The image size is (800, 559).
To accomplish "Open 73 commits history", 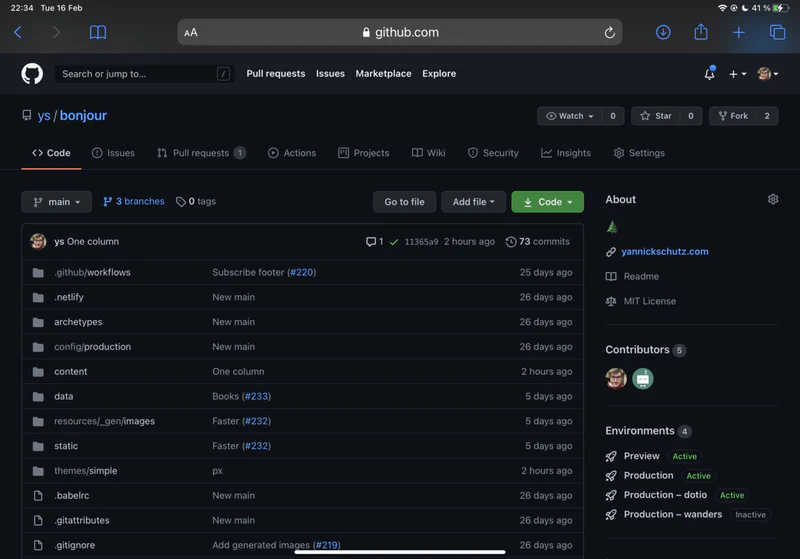I will click(x=538, y=241).
